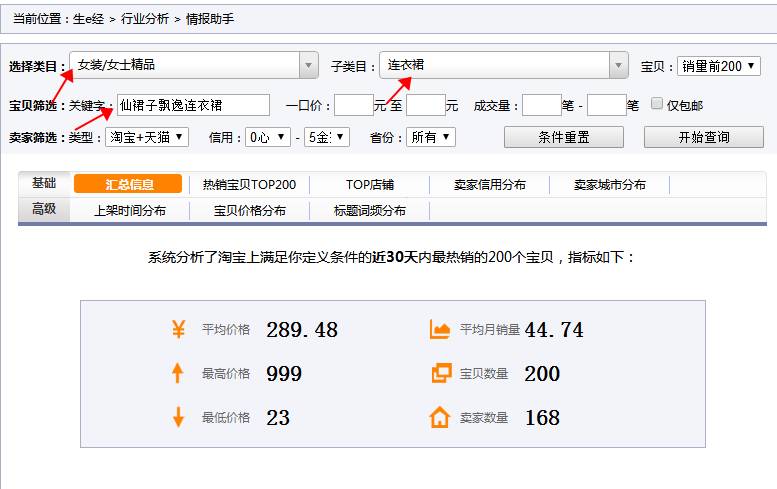Screen dimensions: 777x489
Task: Click the chart icon for average monthly sales
Action: point(440,329)
